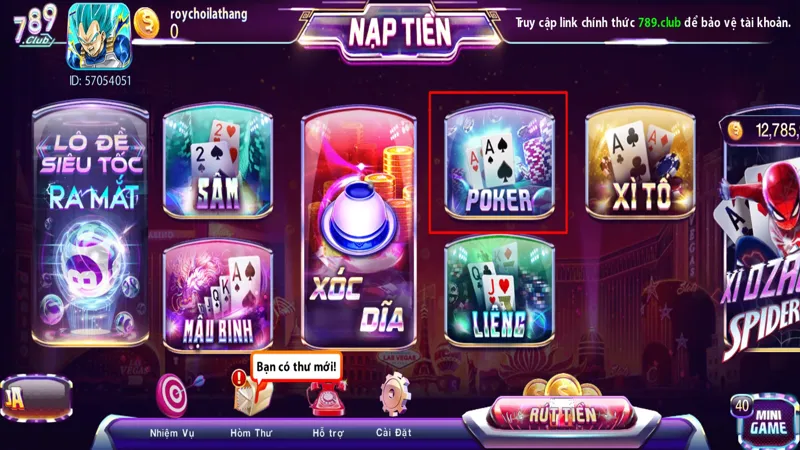800x450 pixels.
Task: Click the 789 Club logo
Action: pyautogui.click(x=35, y=26)
